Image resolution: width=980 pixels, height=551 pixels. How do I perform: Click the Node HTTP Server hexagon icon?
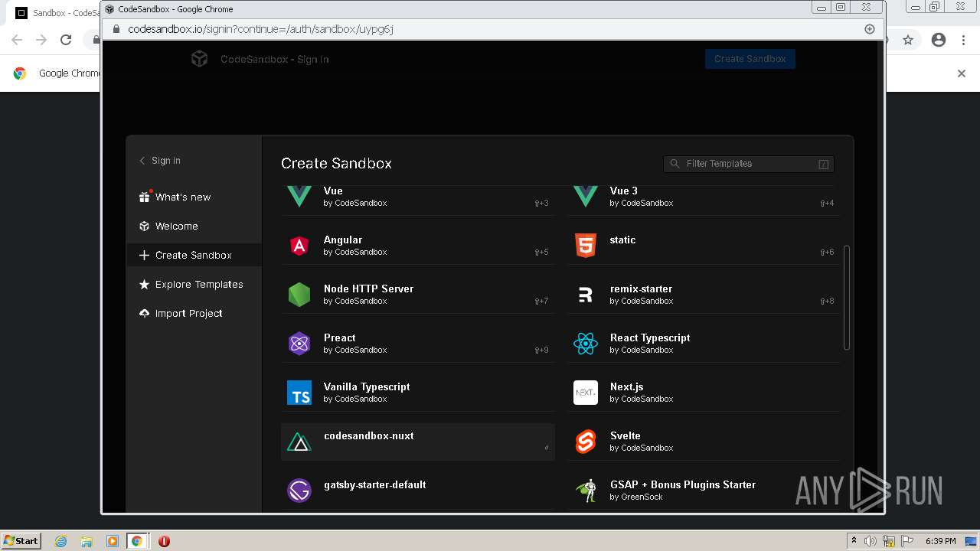299,295
